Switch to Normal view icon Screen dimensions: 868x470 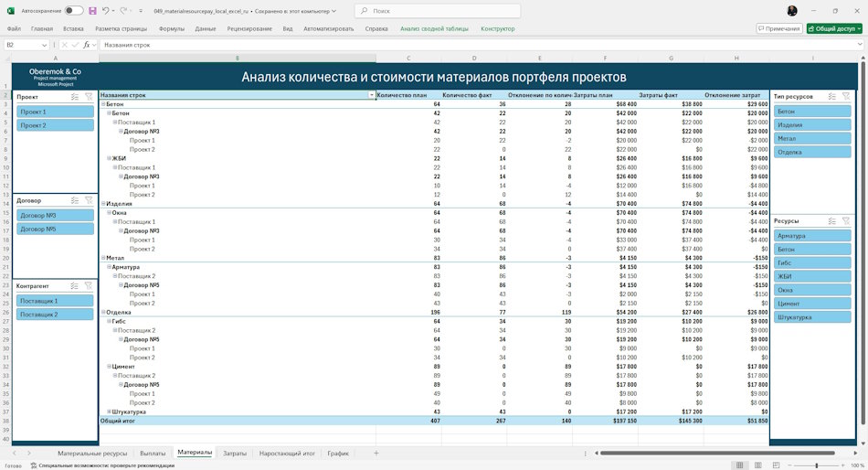739,465
